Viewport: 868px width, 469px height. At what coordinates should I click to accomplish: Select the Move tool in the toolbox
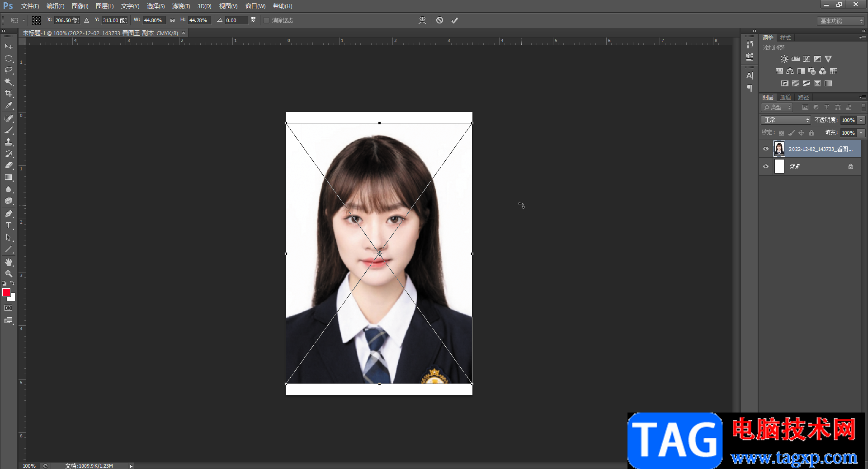point(9,47)
